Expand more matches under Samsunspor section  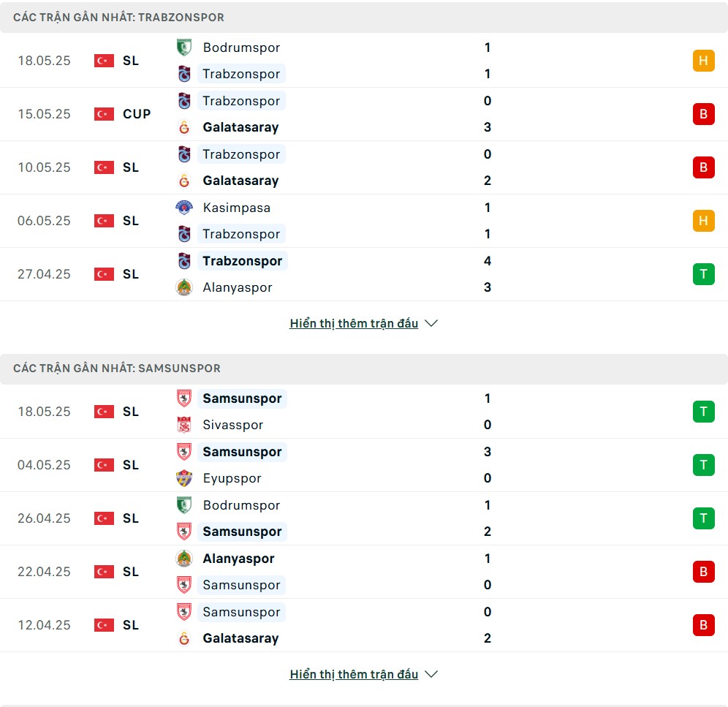coord(354,674)
